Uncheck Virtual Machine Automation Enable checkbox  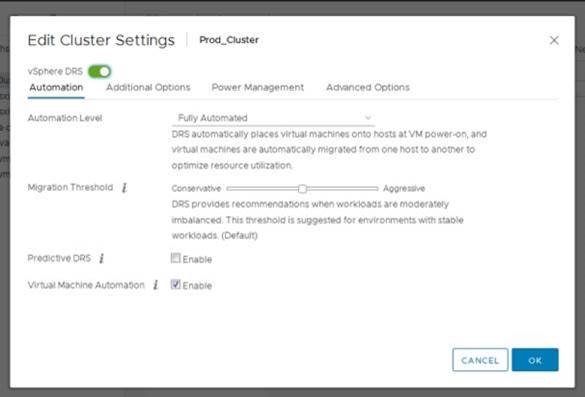click(175, 285)
